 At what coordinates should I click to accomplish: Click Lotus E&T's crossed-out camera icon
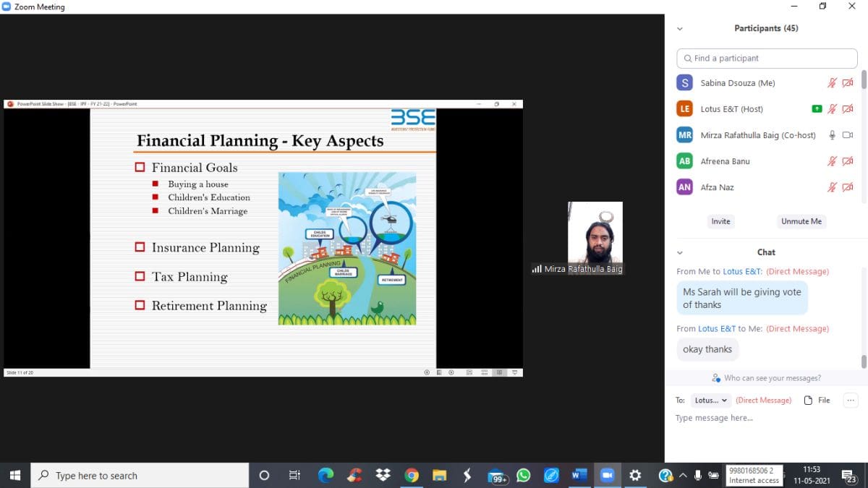(x=848, y=109)
